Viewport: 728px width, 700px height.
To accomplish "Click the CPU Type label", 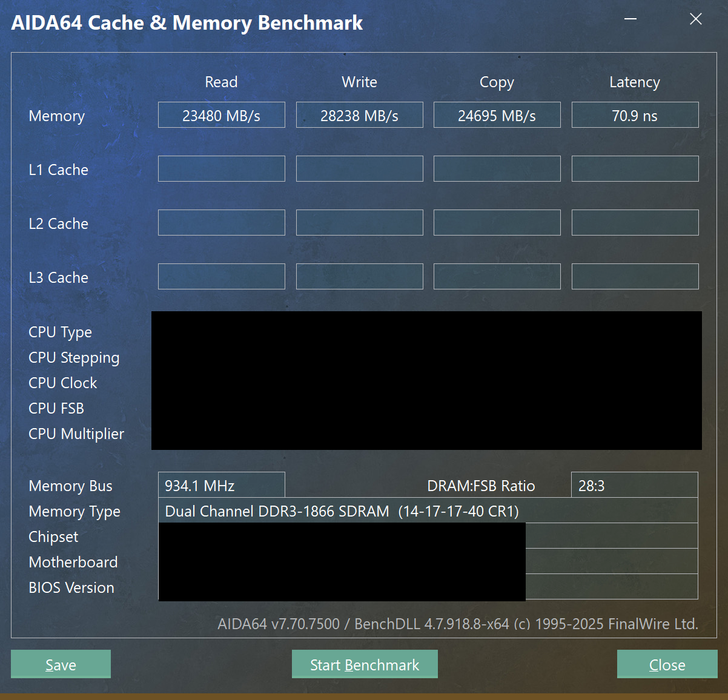I will coord(61,332).
